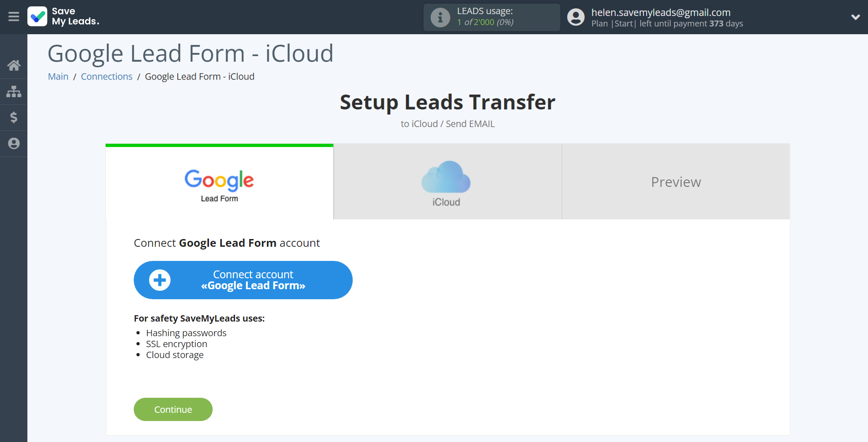
Task: Open the Profile user sidebar icon
Action: [x=14, y=144]
